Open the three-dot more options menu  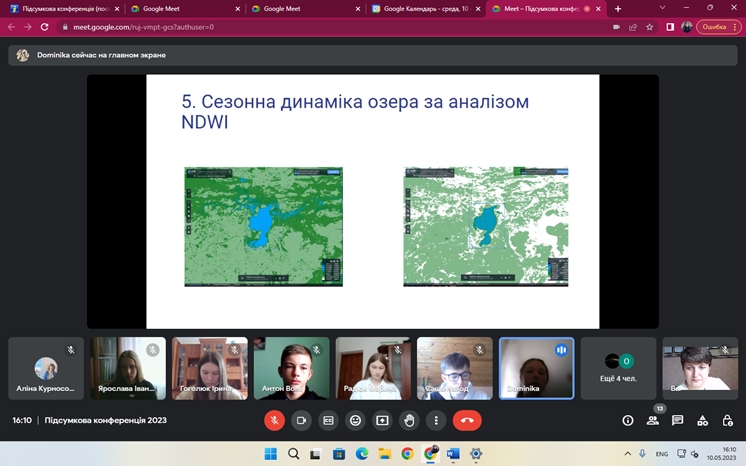click(x=435, y=421)
